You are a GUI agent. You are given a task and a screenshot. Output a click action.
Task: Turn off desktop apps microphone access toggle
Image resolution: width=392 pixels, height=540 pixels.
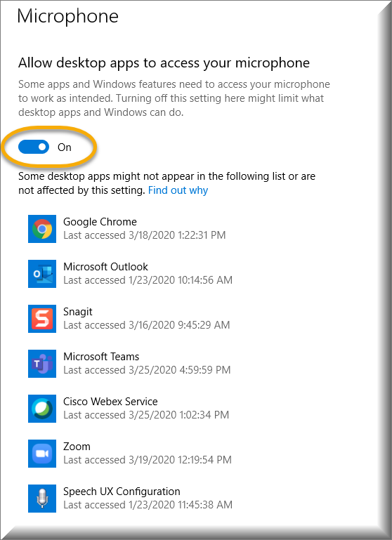tap(34, 147)
